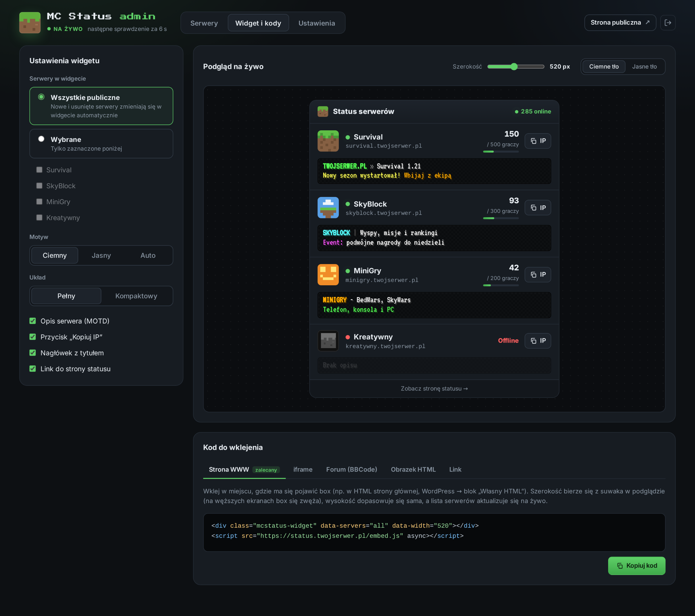The height and width of the screenshot is (616, 695).
Task: Check the MiniGry server checkbox
Action: [x=39, y=202]
